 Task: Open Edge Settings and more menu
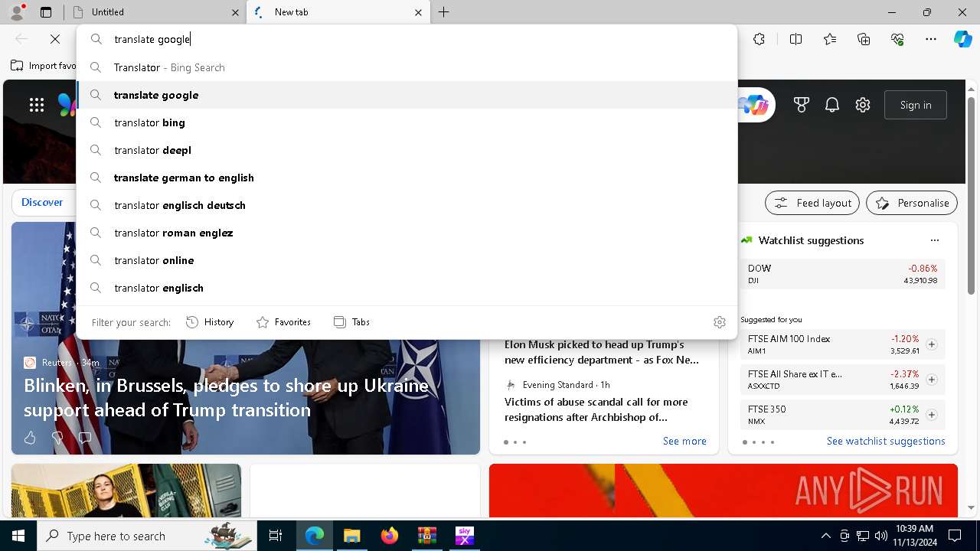[931, 39]
